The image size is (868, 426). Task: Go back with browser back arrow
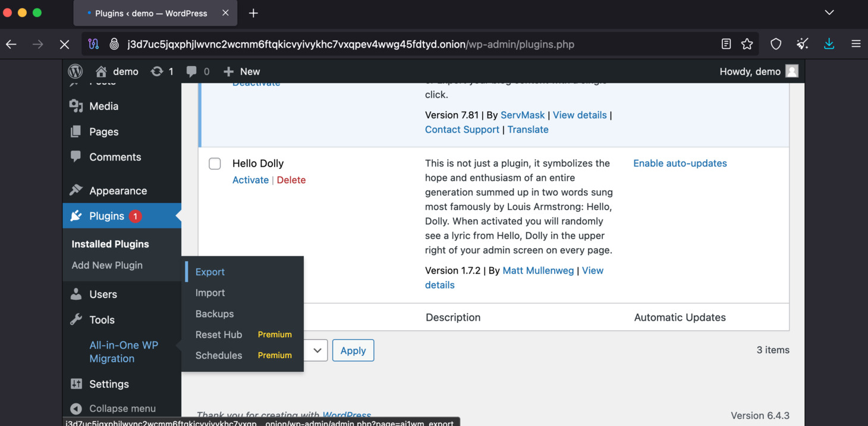11,44
